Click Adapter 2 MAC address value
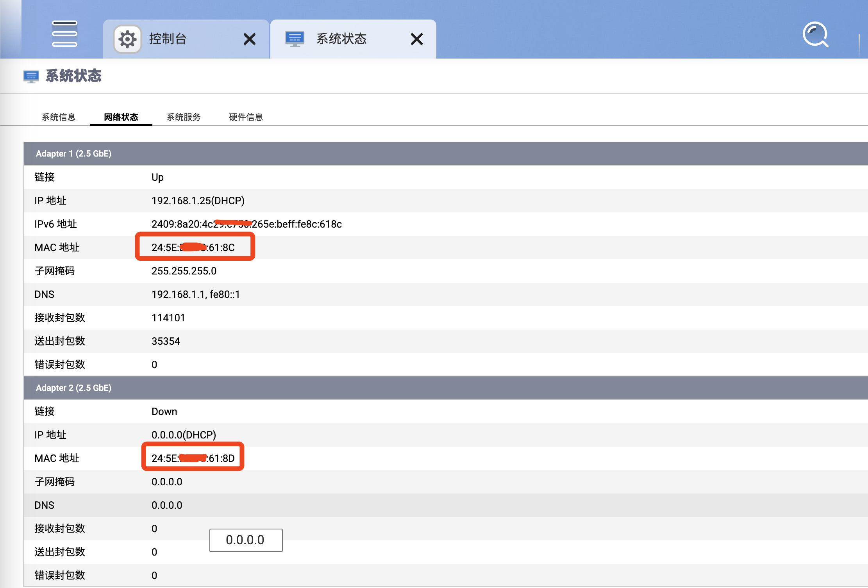This screenshot has height=588, width=868. (x=193, y=458)
